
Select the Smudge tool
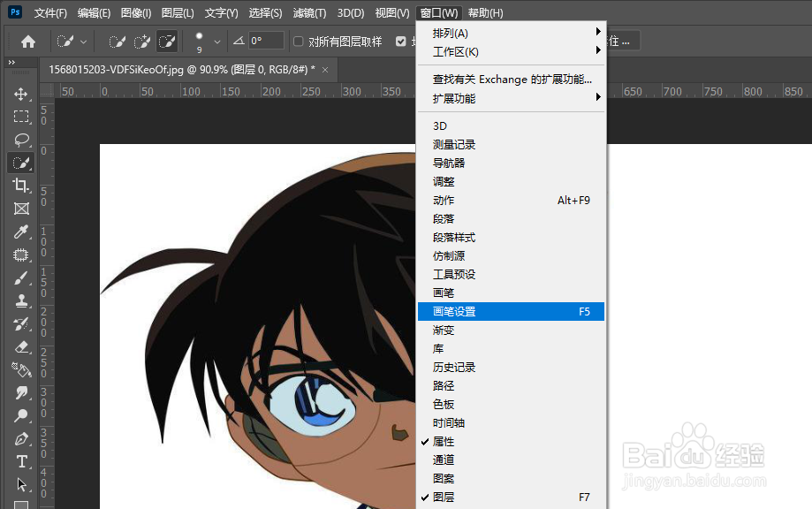tap(21, 392)
